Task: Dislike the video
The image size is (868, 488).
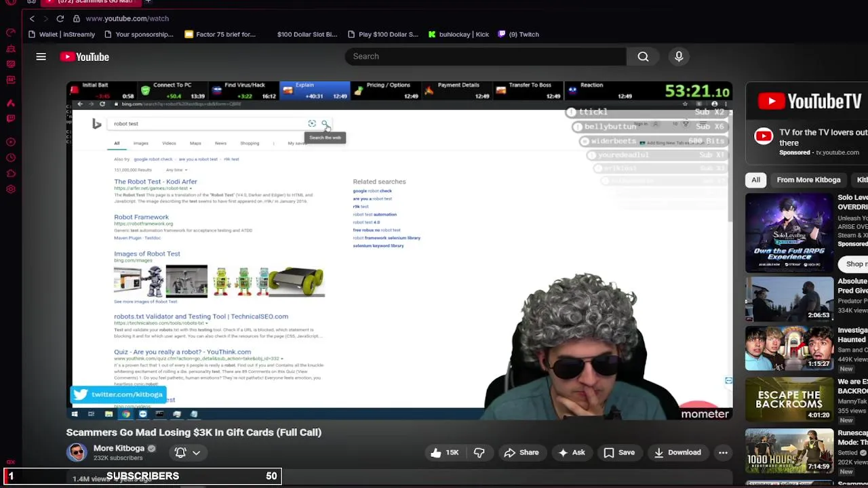Action: click(x=479, y=453)
